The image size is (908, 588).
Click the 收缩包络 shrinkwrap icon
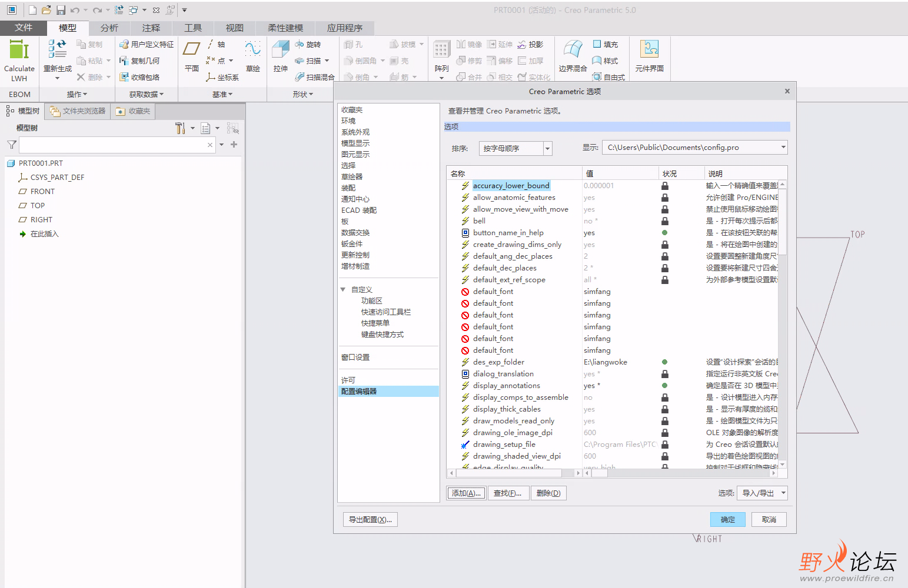click(124, 77)
